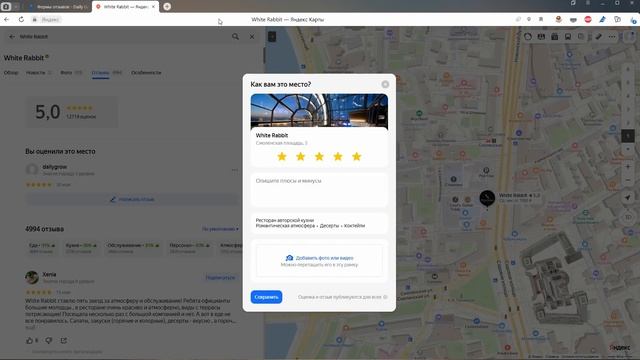Screen dimensions: 640x360
Task: Click the red round extension icon
Action: pos(588,19)
